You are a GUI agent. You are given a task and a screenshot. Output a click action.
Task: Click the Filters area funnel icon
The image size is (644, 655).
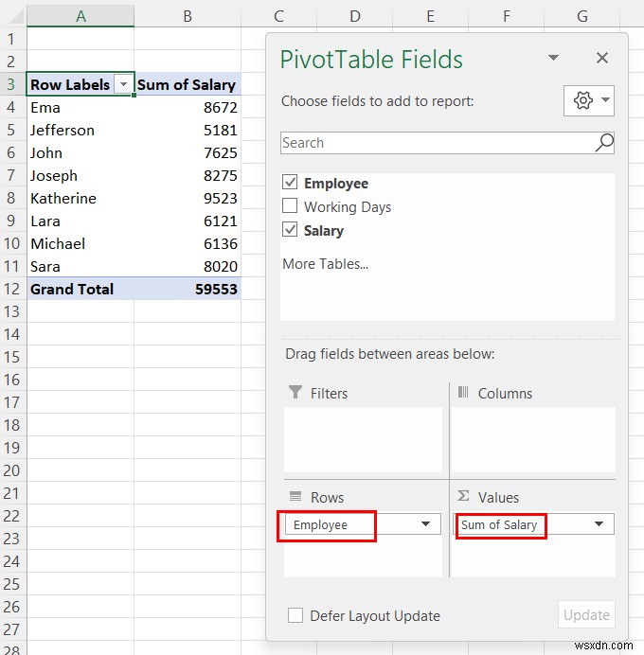pos(295,393)
